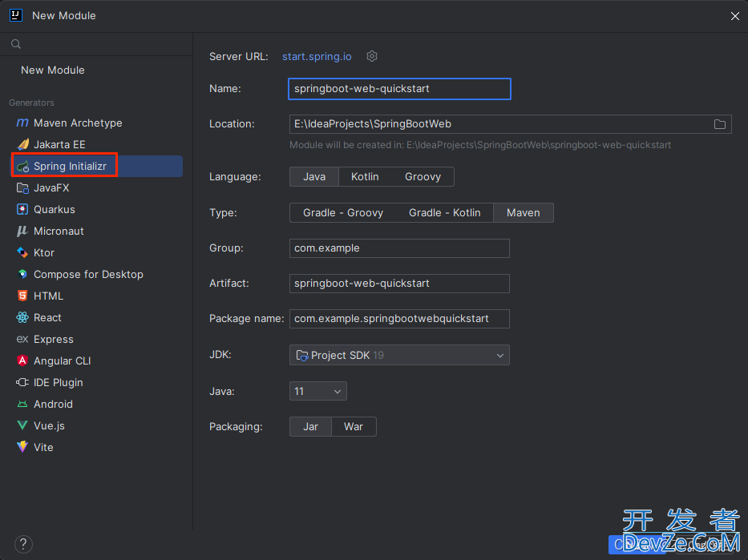Viewport: 748px width, 560px height.
Task: Close the New Module dialog
Action: point(734,16)
